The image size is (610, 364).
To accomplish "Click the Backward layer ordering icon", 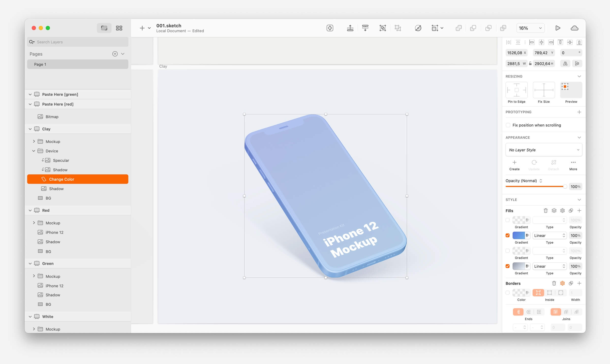I will click(x=365, y=28).
